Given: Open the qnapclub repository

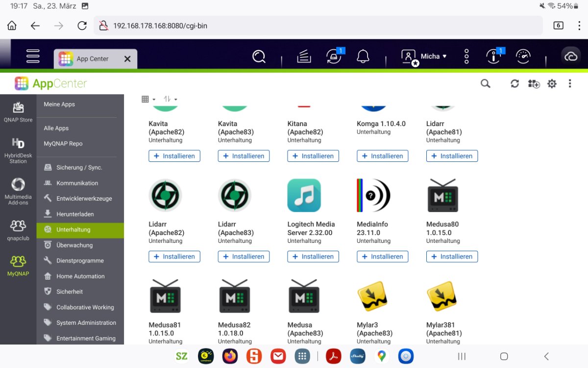Looking at the screenshot, I should coord(18,230).
